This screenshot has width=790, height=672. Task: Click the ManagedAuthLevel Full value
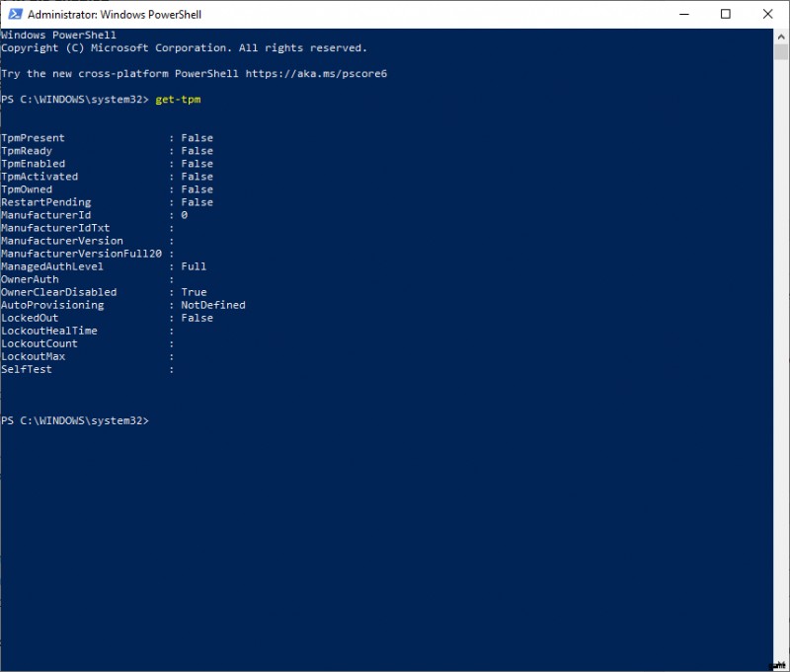(194, 266)
